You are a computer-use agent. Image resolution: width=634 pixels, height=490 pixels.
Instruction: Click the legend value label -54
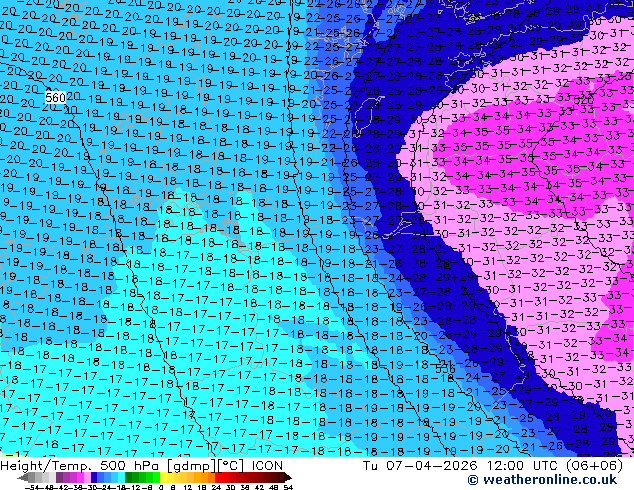point(32,488)
